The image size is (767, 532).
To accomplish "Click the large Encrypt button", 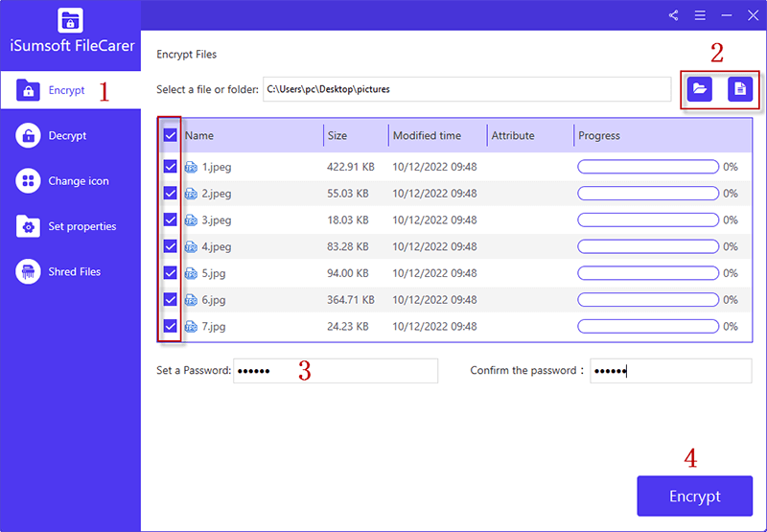I will click(694, 496).
